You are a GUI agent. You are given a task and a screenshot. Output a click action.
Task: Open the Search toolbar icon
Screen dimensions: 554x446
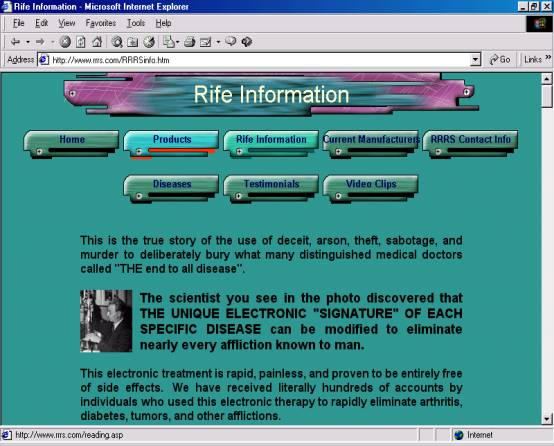pyautogui.click(x=117, y=42)
